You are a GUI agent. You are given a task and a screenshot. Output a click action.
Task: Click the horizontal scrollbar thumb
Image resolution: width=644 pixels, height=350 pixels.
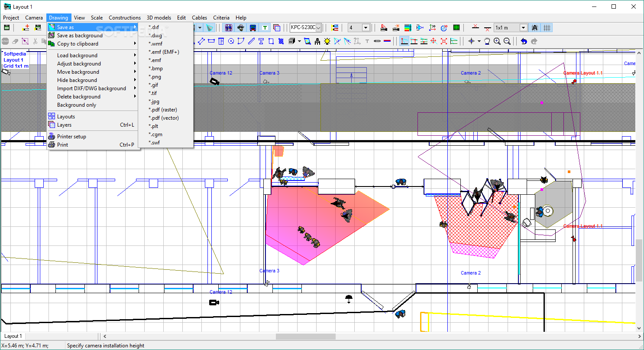pyautogui.click(x=306, y=337)
